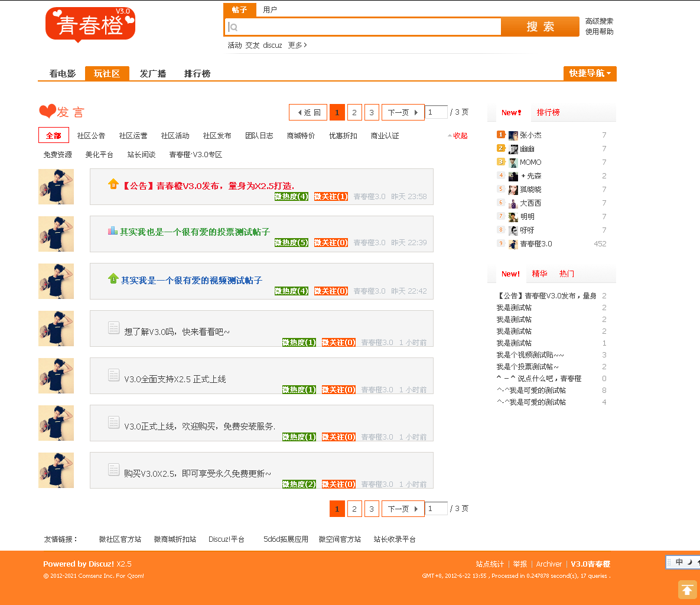The height and width of the screenshot is (605, 700).
Task: Open the Archiver footer link
Action: tap(549, 564)
